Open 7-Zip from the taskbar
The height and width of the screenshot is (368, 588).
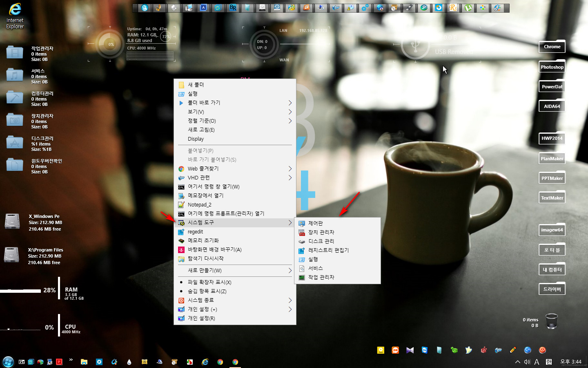[22, 362]
